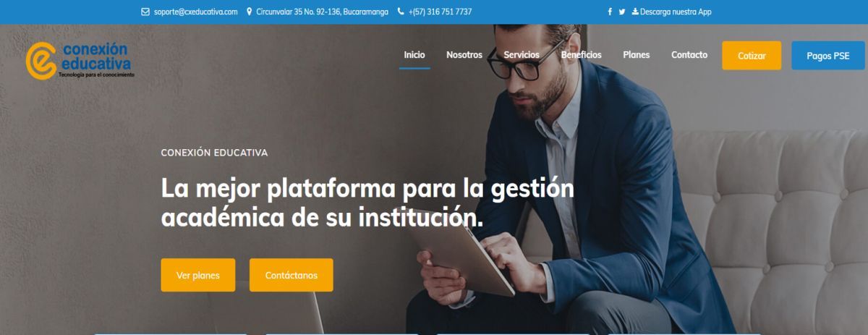Click the map pin location icon
Viewport: 868px width, 335px height.
point(250,12)
